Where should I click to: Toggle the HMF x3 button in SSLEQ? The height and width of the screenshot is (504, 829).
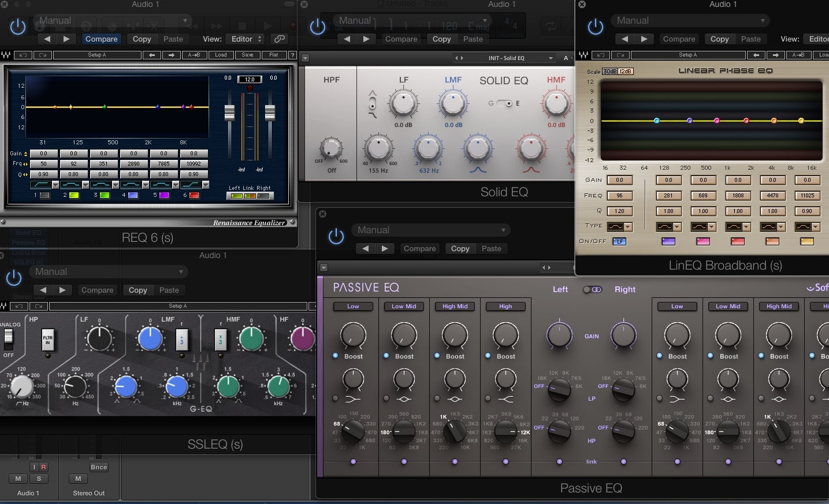click(x=220, y=339)
